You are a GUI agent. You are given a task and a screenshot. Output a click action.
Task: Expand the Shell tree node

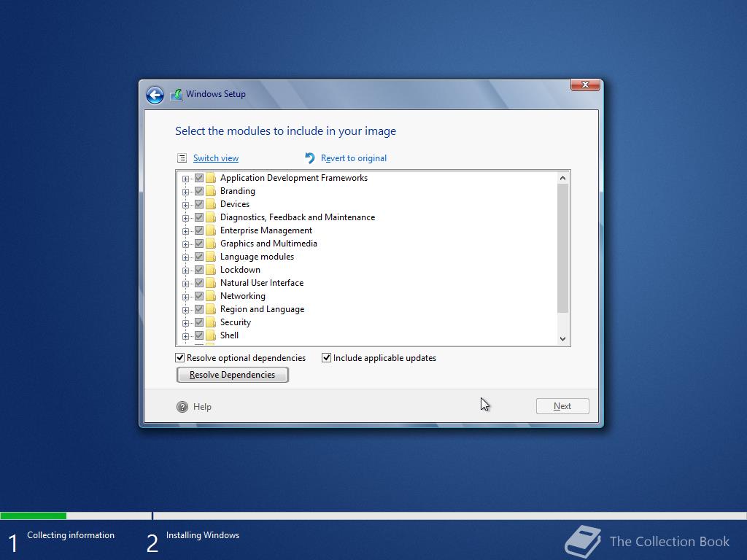[x=186, y=335]
